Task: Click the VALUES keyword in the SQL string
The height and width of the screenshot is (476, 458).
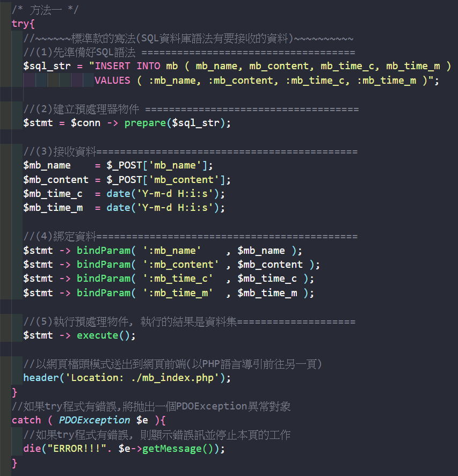Action: [112, 80]
